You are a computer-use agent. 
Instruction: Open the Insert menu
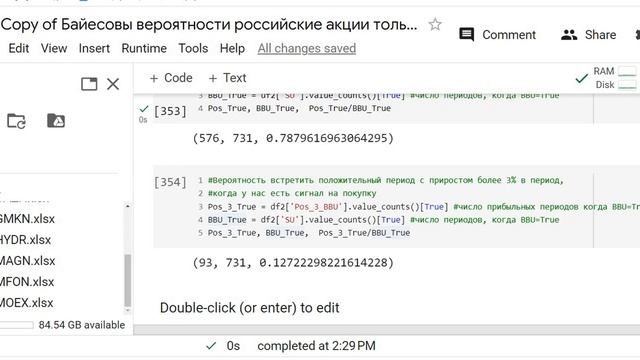point(94,48)
